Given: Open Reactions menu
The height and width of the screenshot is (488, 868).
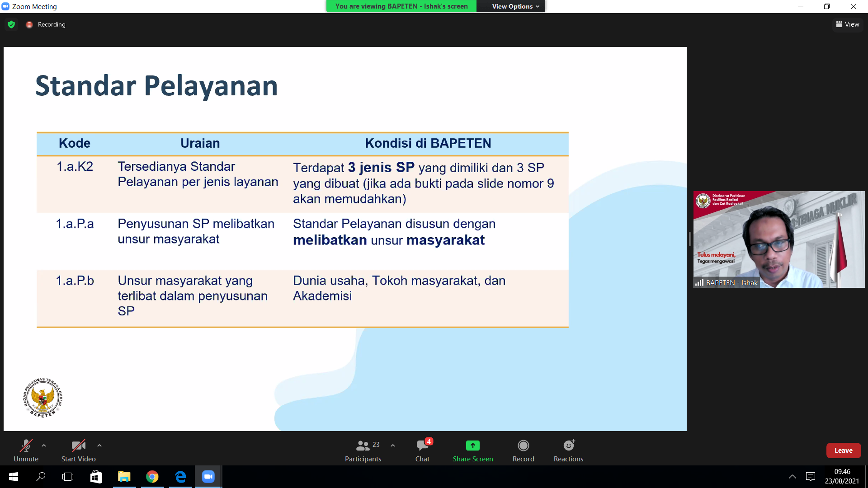Looking at the screenshot, I should (568, 450).
